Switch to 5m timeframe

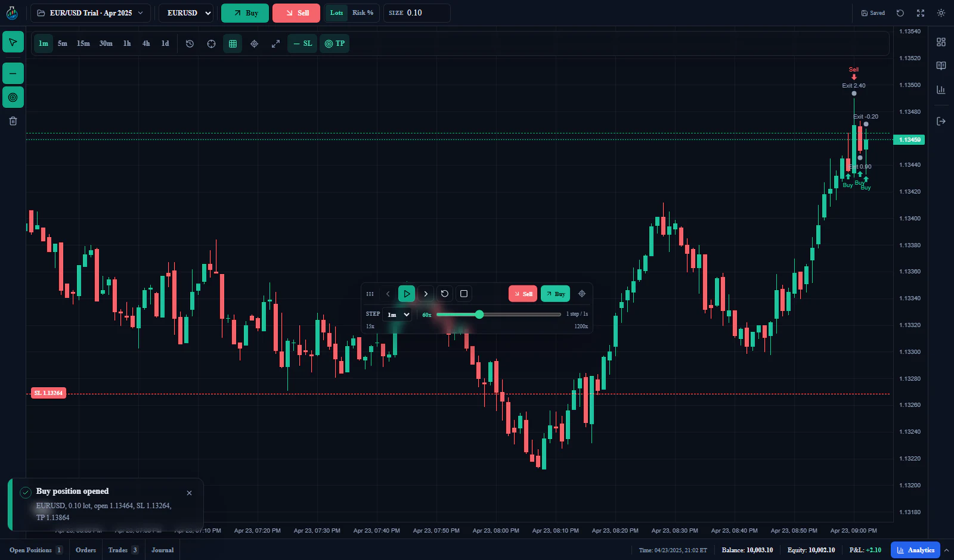coord(63,43)
